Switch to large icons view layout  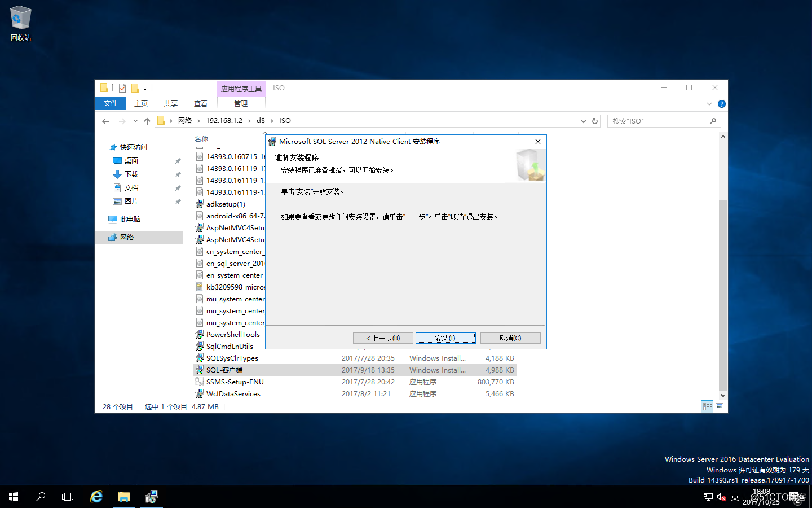tap(720, 406)
